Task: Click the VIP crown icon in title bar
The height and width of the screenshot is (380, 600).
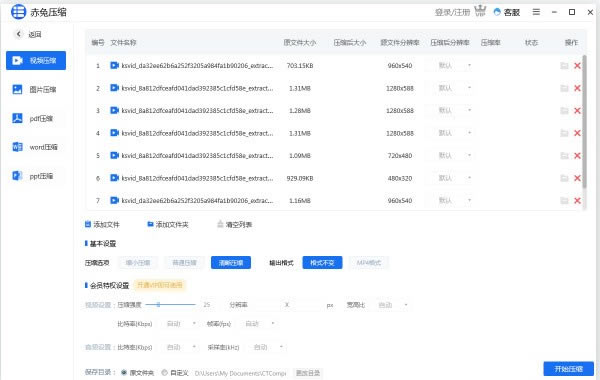Action: (480, 11)
